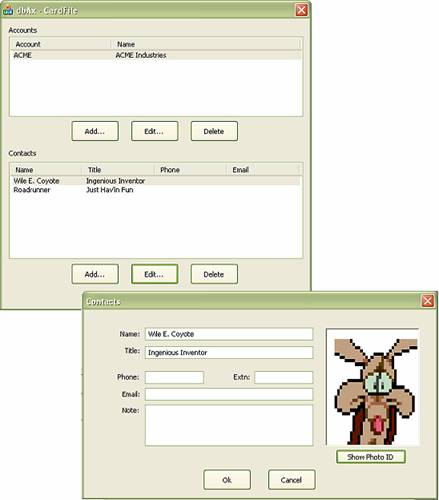Cancel the Contacts dialog
The width and height of the screenshot is (439, 500).
291,480
